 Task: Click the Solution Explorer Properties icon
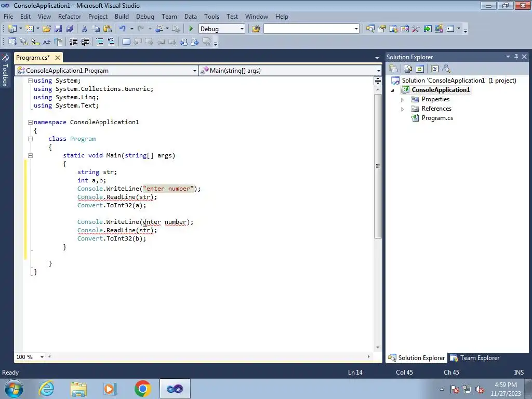pos(393,69)
